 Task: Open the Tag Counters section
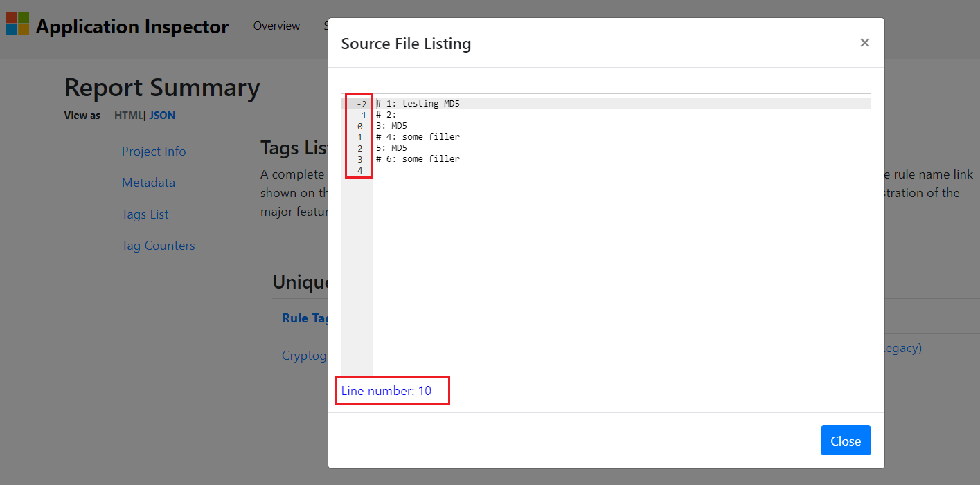click(x=158, y=245)
